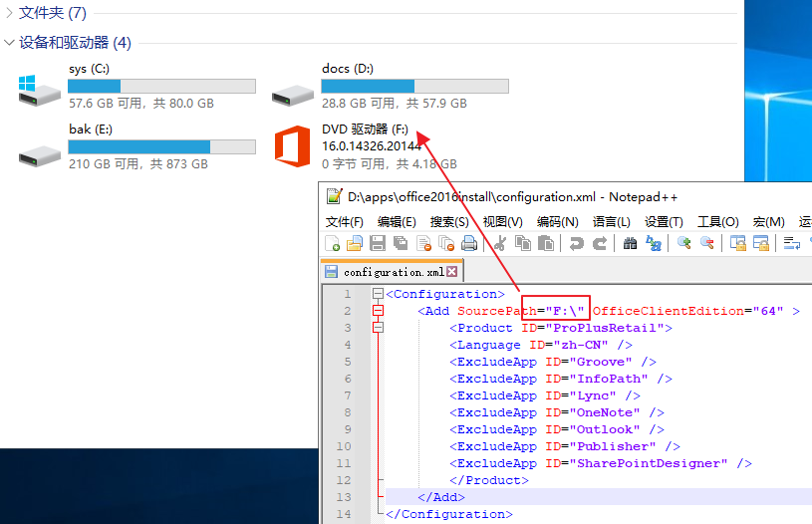Collapse the Configuration fold marker on line 1
This screenshot has width=812, height=524.
(378, 294)
